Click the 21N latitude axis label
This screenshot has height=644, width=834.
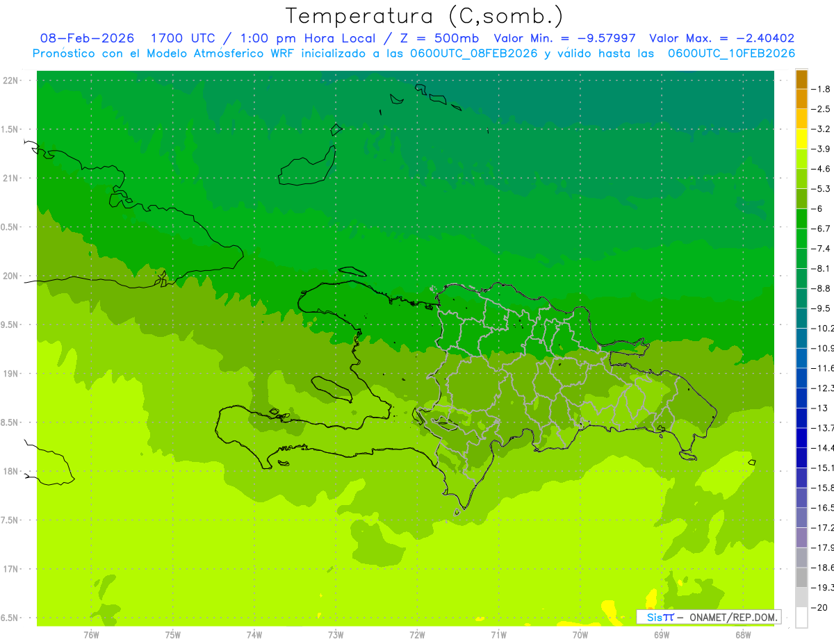click(11, 178)
